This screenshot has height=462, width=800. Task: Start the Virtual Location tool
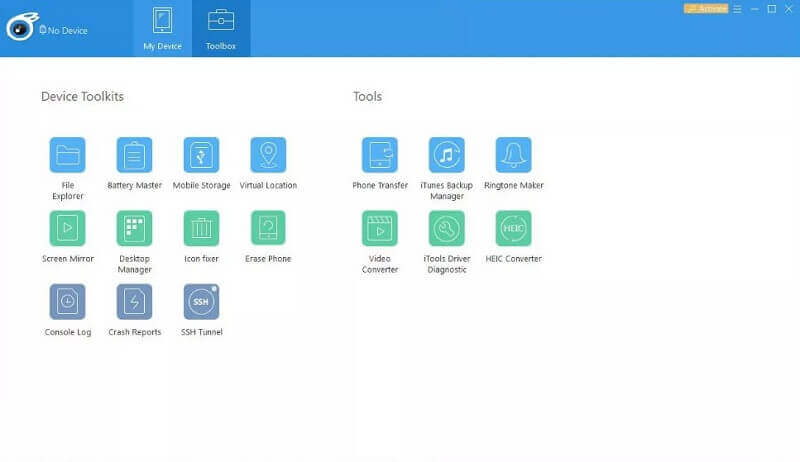tap(268, 155)
